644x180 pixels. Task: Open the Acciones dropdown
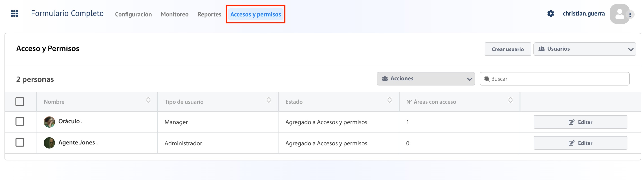pyautogui.click(x=426, y=79)
